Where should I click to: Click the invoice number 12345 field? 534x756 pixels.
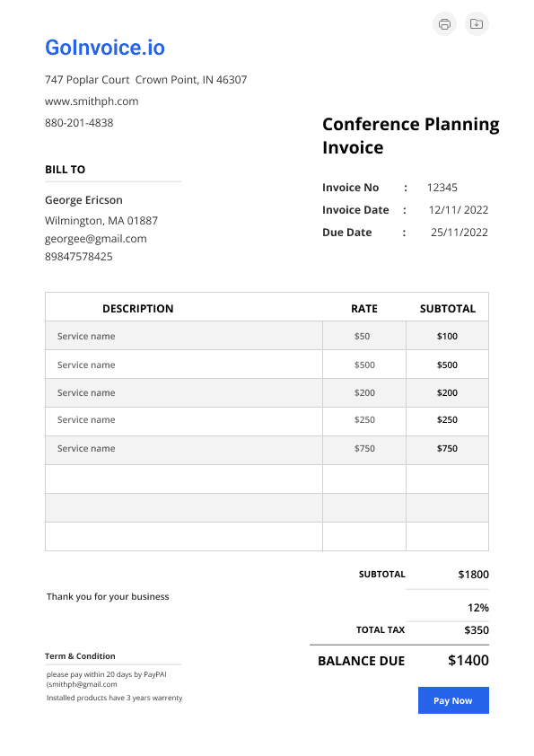click(x=442, y=188)
